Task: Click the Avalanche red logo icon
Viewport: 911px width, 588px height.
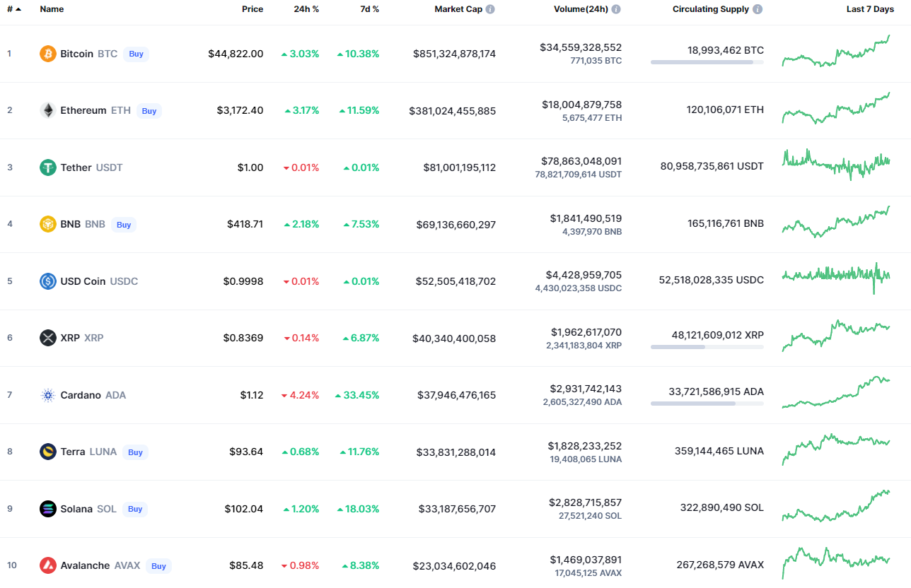Action: coord(48,565)
